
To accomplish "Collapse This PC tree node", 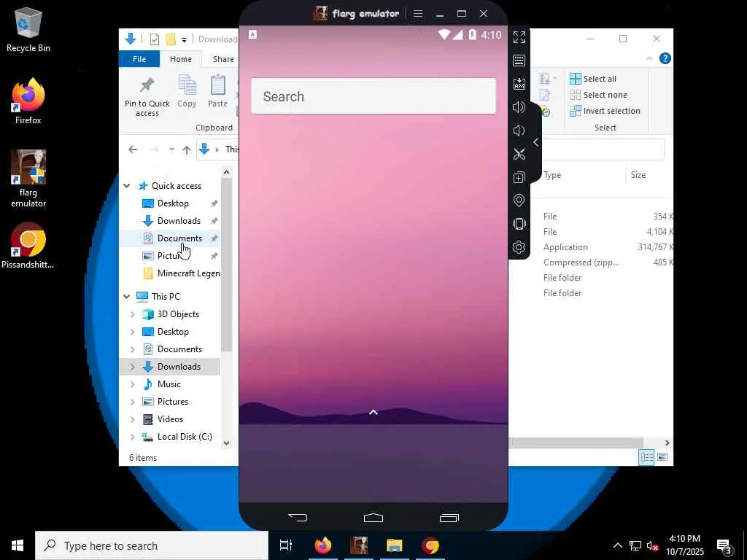I will pyautogui.click(x=127, y=296).
